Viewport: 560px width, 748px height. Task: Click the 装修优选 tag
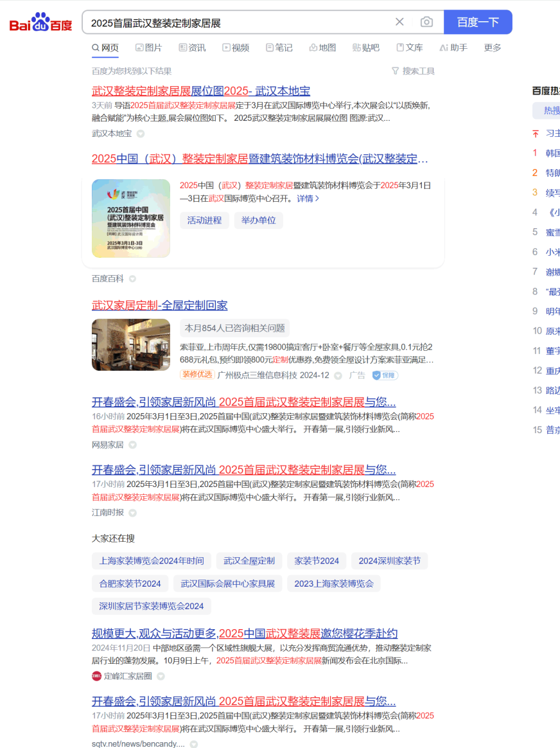click(197, 375)
